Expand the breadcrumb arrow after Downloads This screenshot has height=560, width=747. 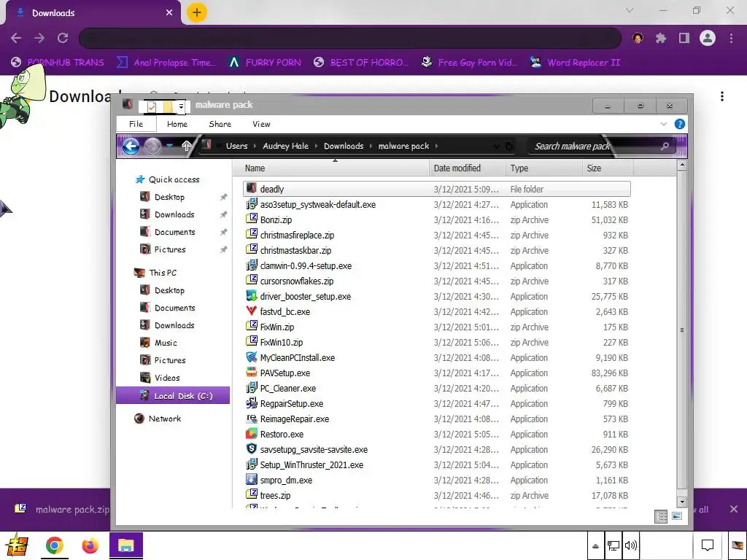point(371,146)
